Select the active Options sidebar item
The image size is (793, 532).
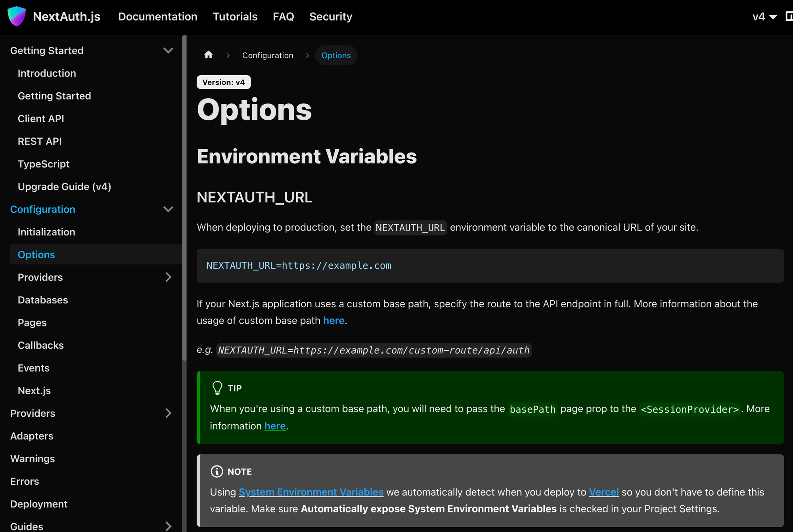(96, 255)
